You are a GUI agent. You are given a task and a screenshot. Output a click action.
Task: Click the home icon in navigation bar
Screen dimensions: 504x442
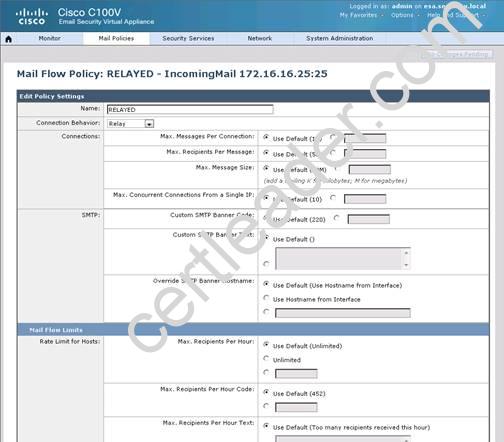9,39
